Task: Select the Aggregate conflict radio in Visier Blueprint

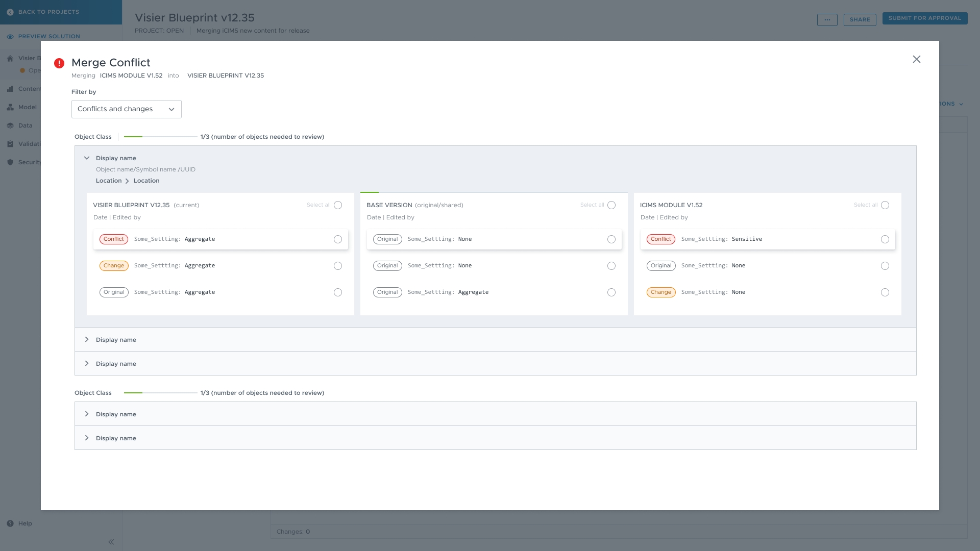Action: coord(338,239)
